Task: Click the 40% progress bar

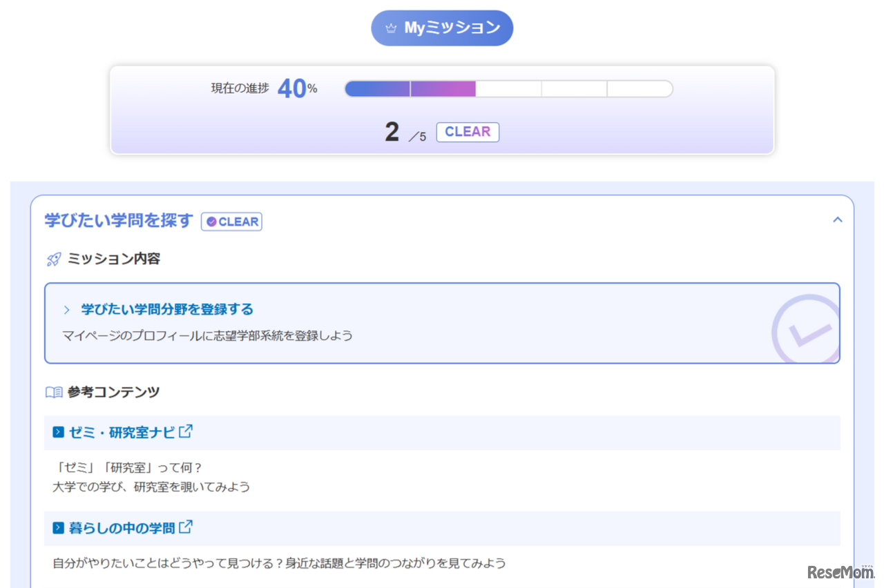Action: point(509,88)
